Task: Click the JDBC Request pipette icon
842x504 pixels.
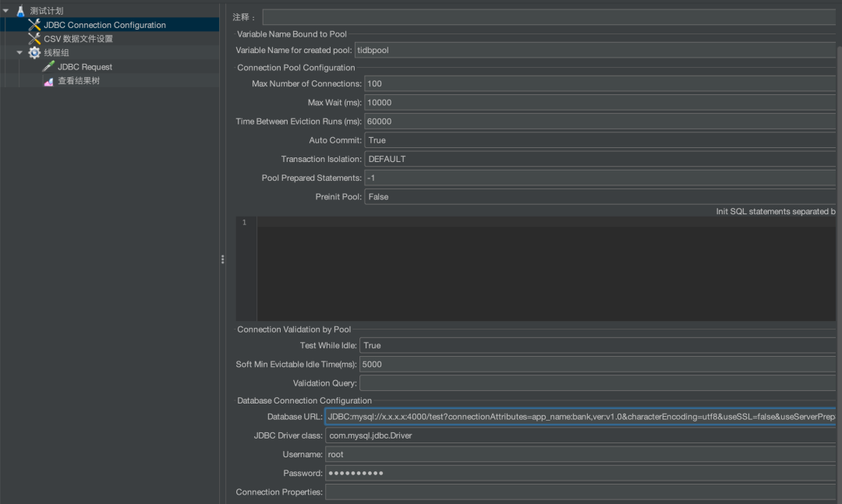Action: pyautogui.click(x=48, y=66)
